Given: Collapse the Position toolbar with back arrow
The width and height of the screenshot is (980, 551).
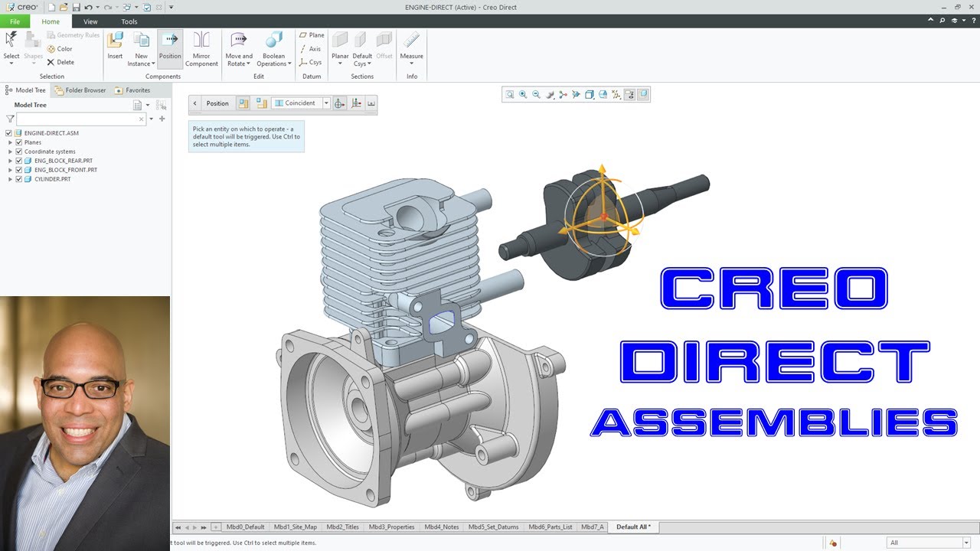Looking at the screenshot, I should click(194, 103).
